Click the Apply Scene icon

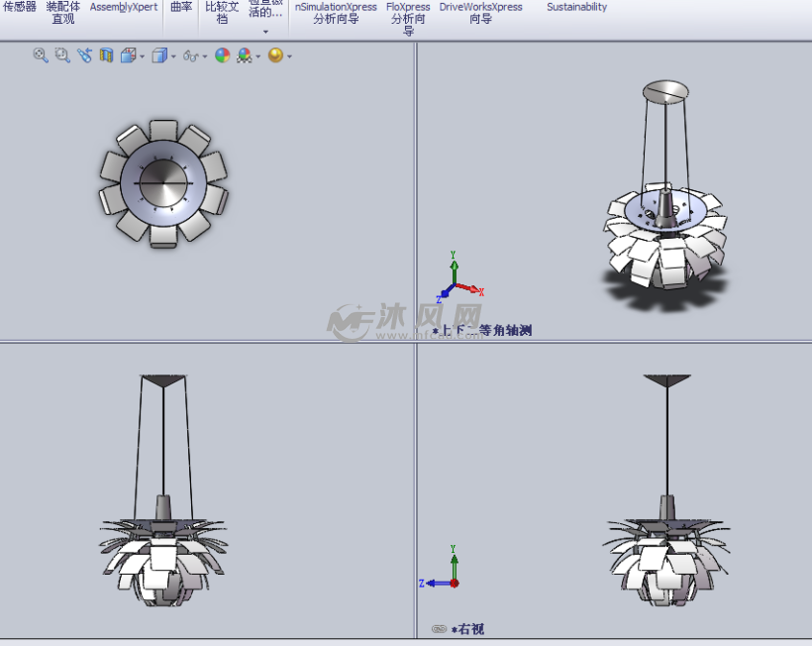[244, 55]
